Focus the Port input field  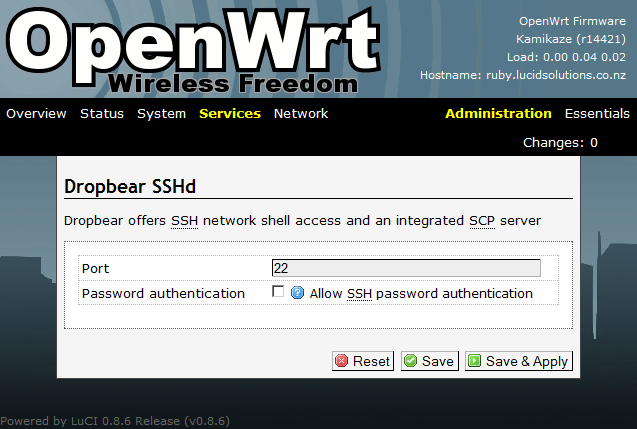[x=406, y=268]
